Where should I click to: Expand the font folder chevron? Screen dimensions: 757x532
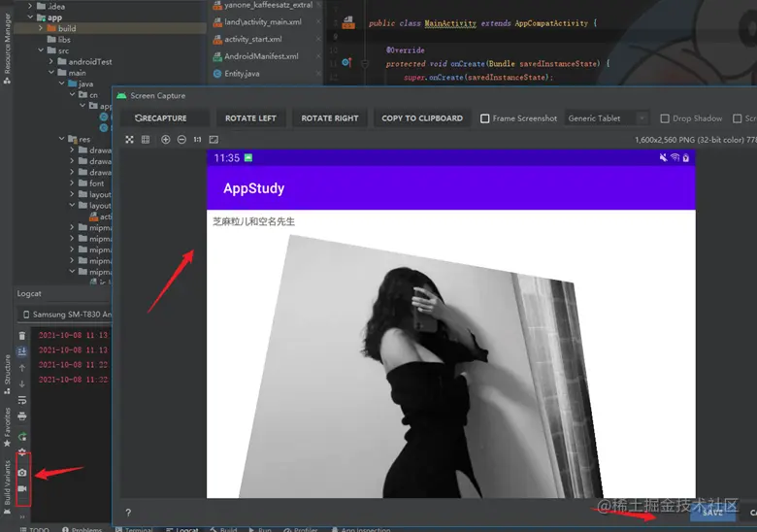(72, 183)
